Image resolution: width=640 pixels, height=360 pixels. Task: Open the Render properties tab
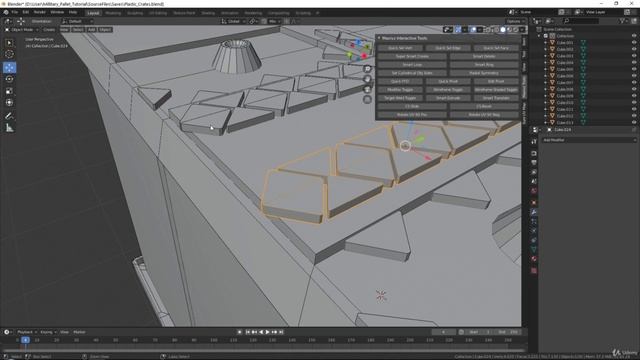pyautogui.click(x=534, y=153)
